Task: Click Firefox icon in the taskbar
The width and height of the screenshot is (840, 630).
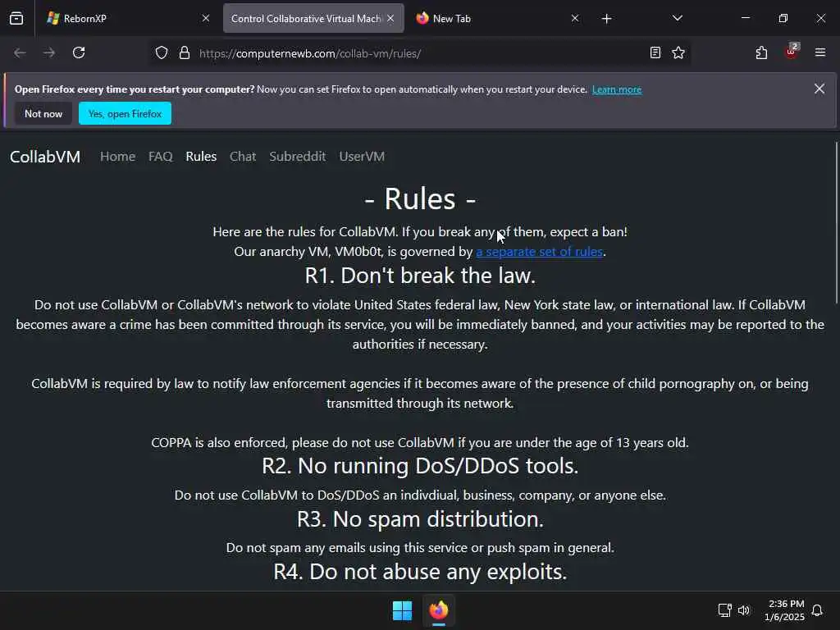Action: 439,610
